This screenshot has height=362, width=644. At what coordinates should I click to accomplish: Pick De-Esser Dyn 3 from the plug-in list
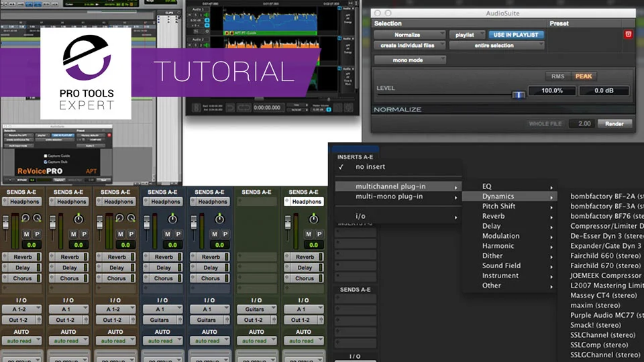(x=606, y=235)
